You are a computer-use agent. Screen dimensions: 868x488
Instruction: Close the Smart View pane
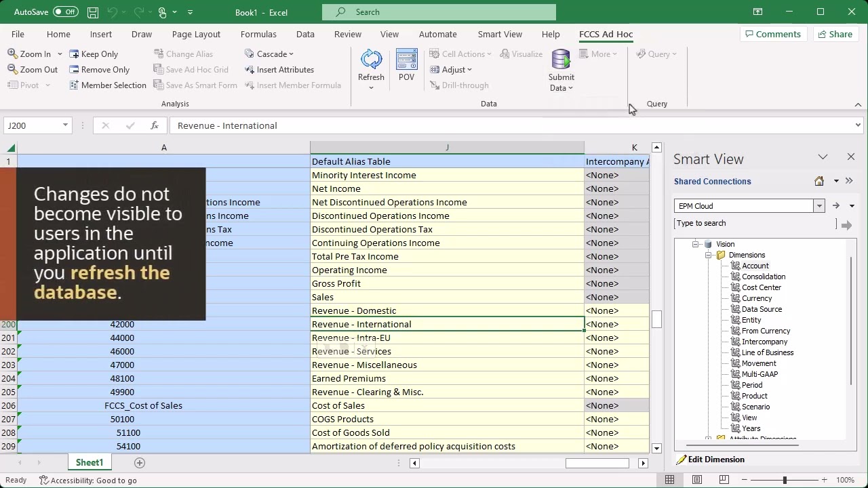851,157
